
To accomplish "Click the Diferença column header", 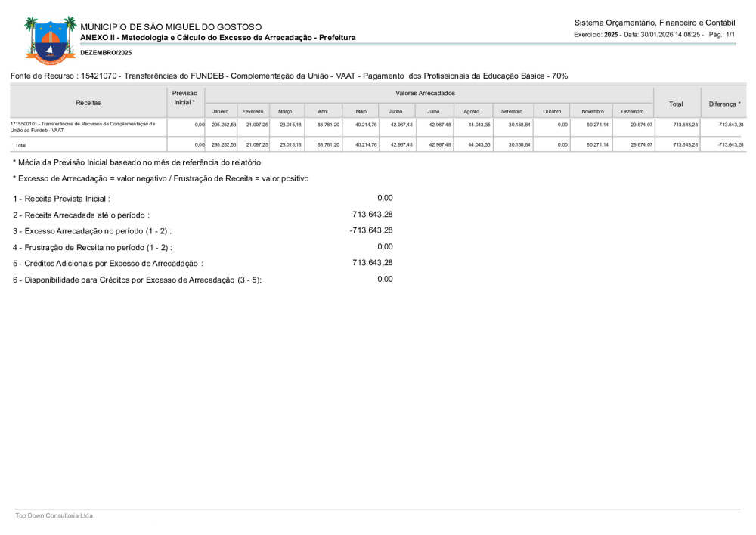I will coord(723,103).
